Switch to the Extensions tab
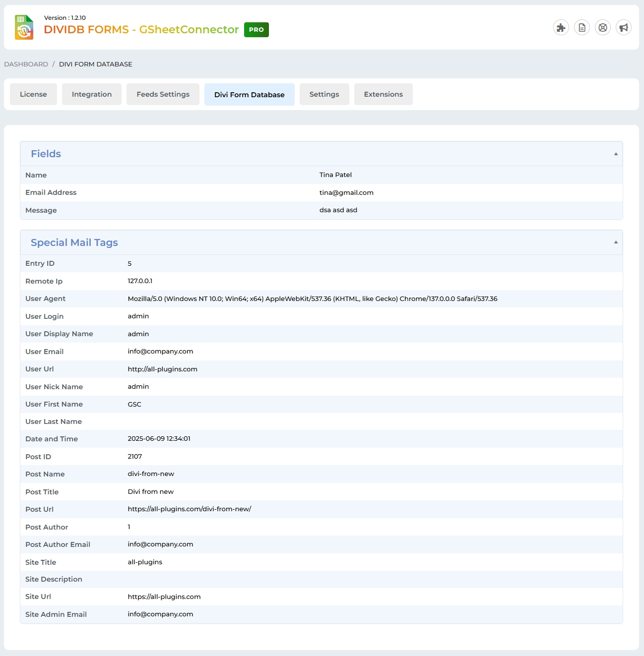The height and width of the screenshot is (656, 644). [383, 94]
